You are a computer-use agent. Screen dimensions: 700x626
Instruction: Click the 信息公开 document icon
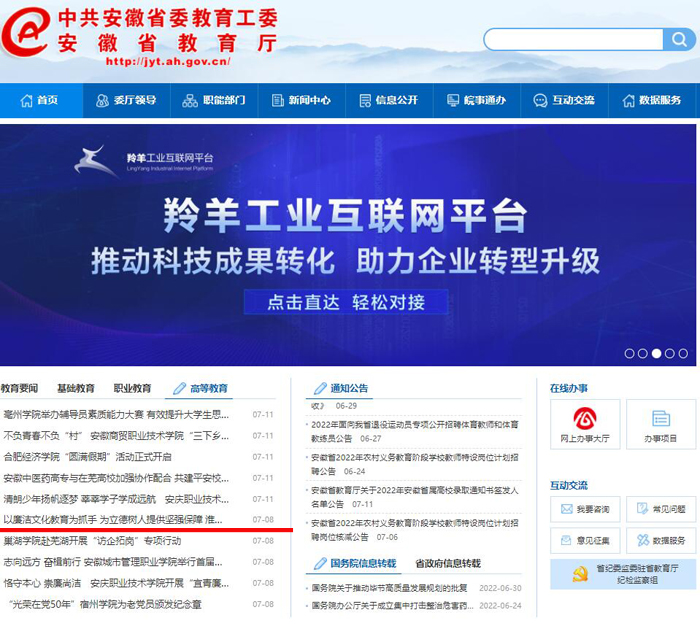(365, 100)
